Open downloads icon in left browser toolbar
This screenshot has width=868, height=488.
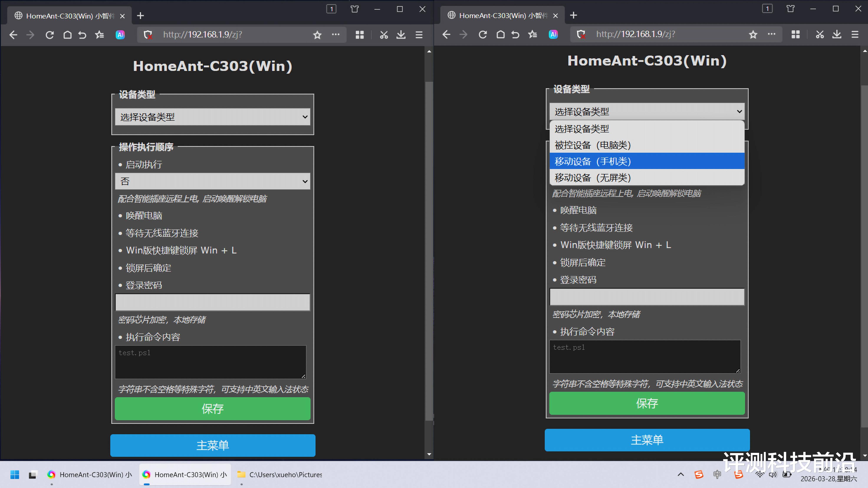pyautogui.click(x=401, y=35)
